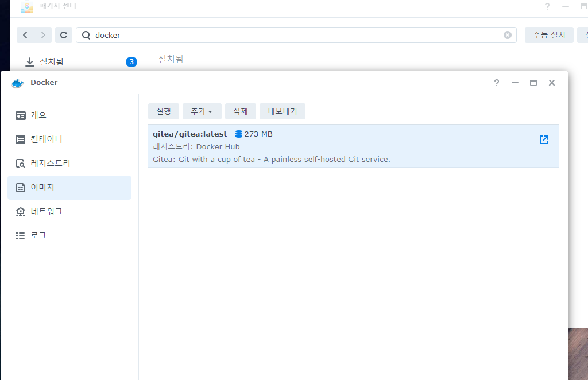Close the Docker window
588x380 pixels.
point(552,83)
